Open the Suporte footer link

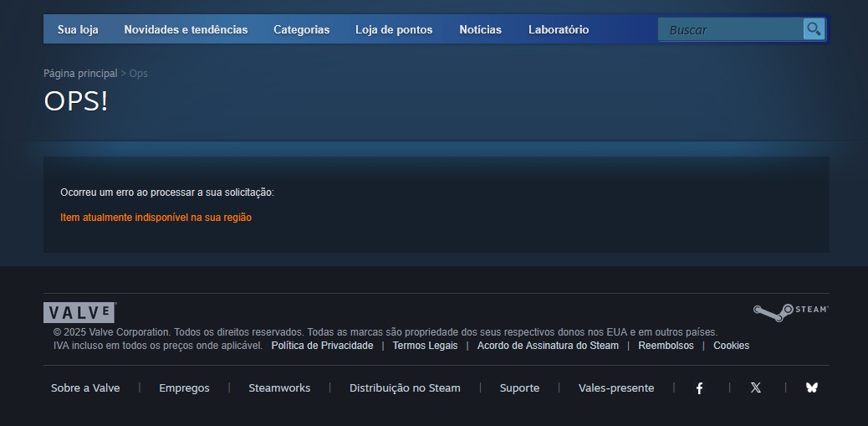[519, 388]
